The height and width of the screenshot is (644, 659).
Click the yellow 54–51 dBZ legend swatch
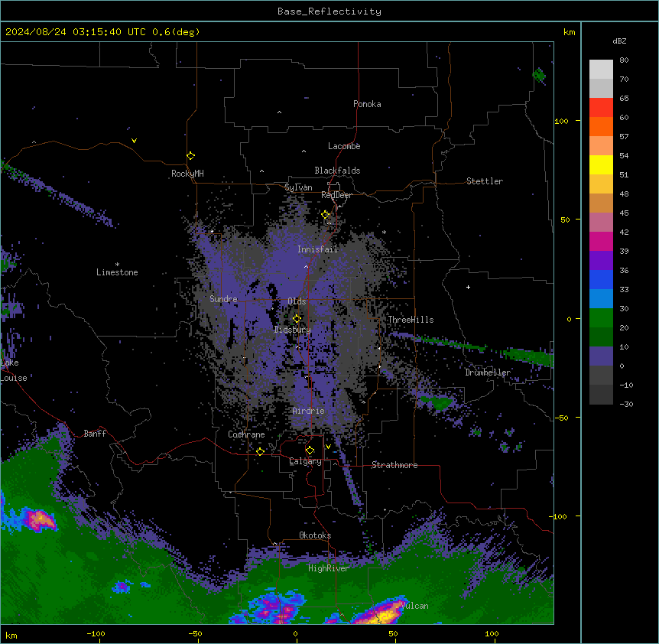[x=601, y=164]
